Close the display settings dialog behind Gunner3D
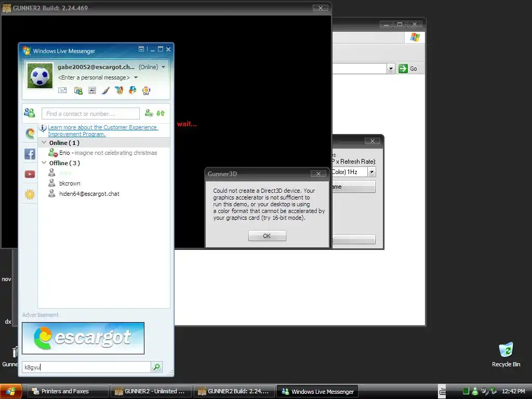 click(372, 141)
